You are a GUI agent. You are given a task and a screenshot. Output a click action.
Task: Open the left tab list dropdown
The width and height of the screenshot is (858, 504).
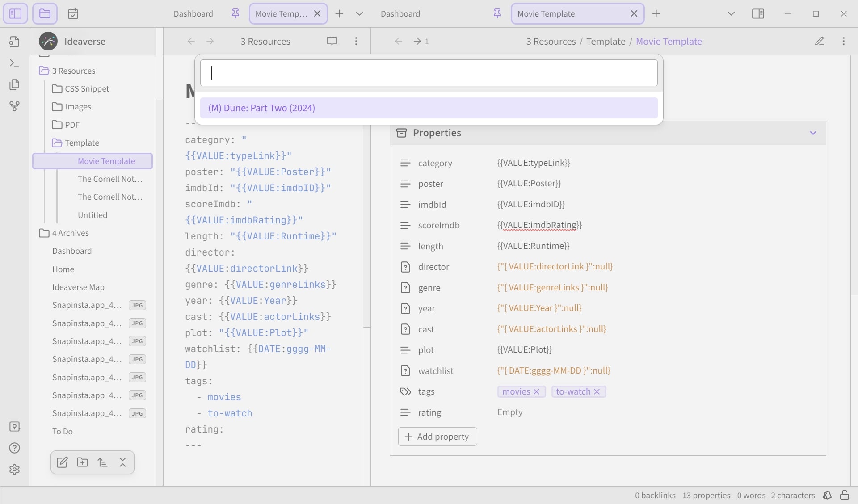click(x=359, y=13)
